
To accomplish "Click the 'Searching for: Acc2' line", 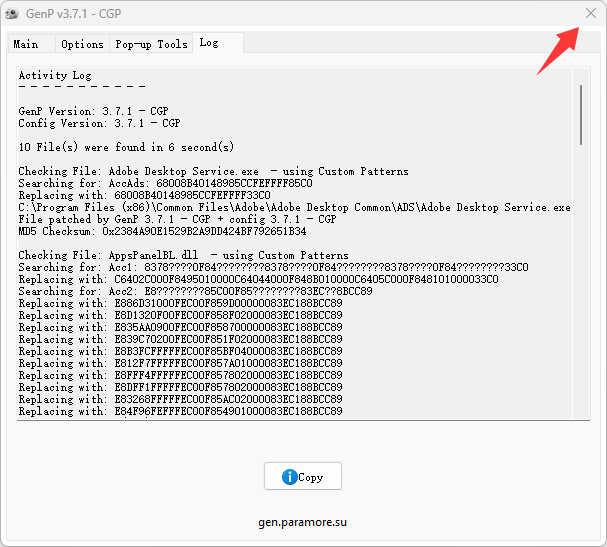I will coord(195,291).
